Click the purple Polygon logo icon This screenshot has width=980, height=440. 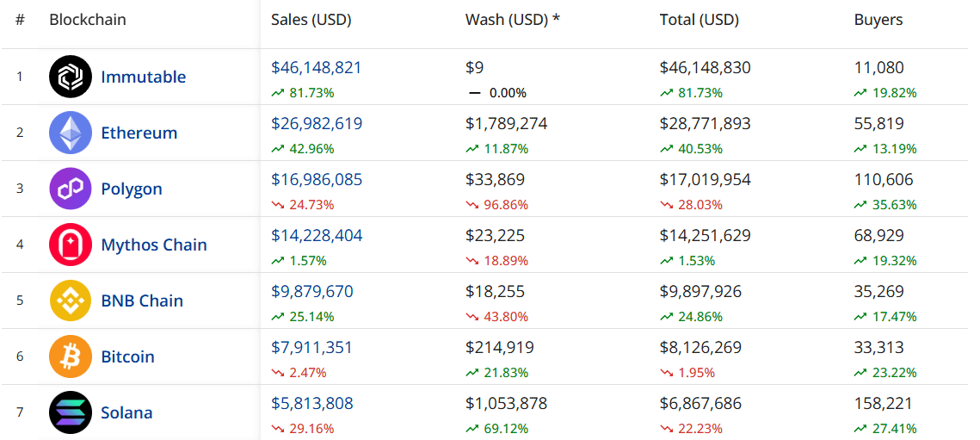(70, 189)
